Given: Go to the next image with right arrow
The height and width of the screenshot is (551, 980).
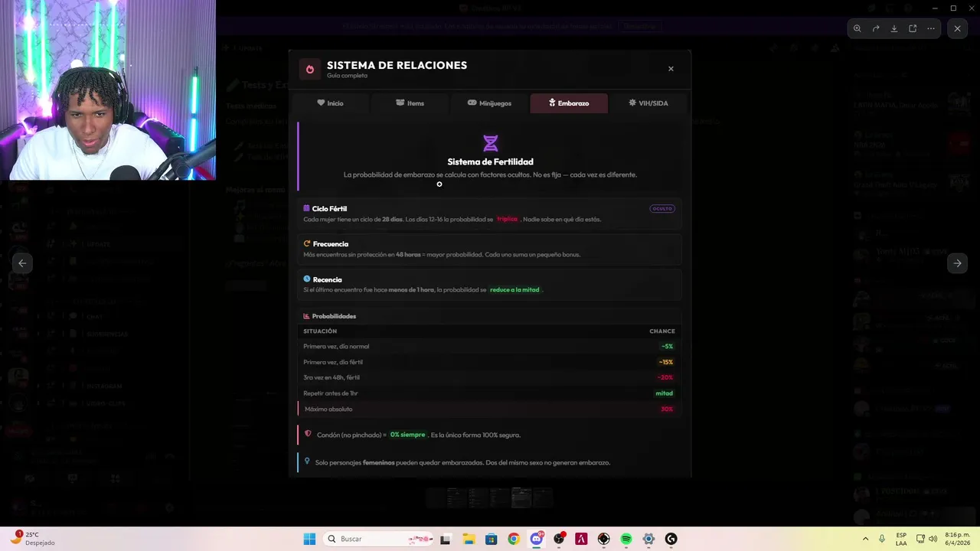Looking at the screenshot, I should (x=957, y=262).
